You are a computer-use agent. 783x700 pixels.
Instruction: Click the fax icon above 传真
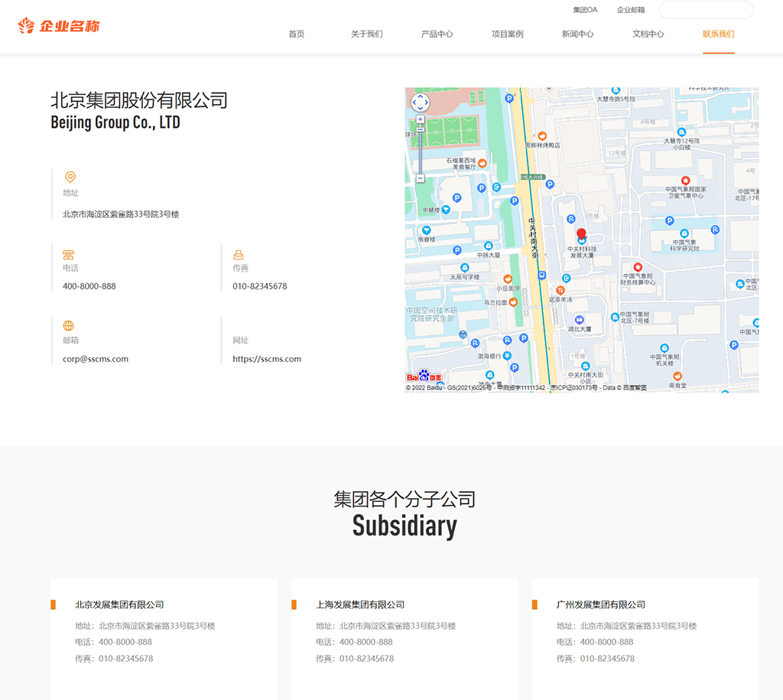[239, 255]
